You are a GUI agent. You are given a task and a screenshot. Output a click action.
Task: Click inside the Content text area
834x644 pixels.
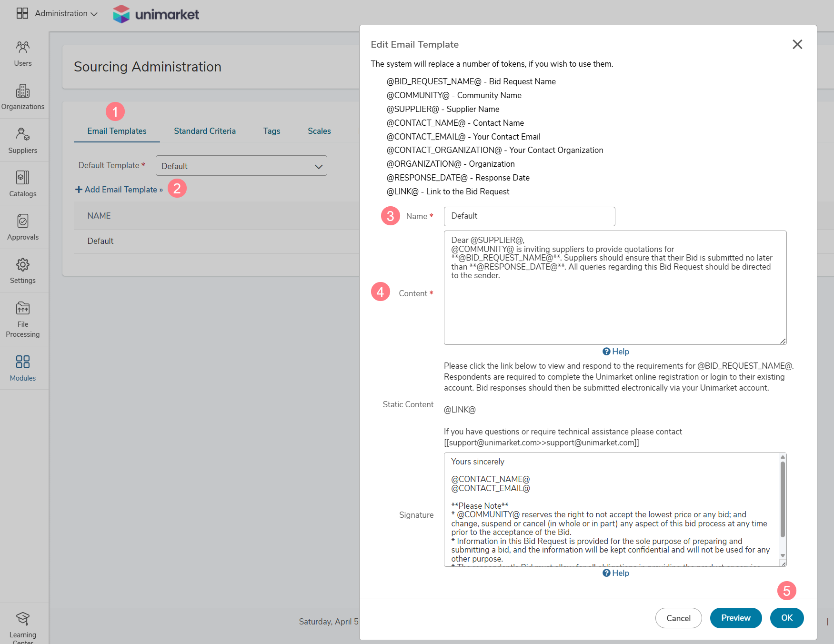(x=615, y=288)
